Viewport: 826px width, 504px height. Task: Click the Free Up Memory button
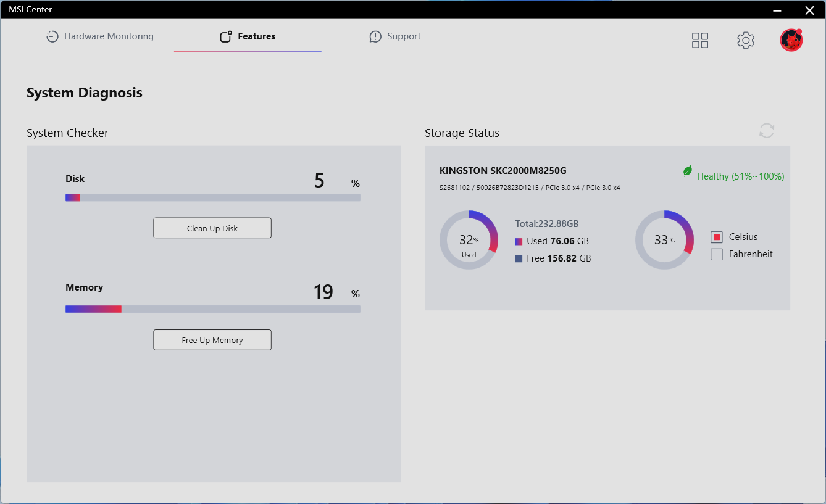tap(212, 340)
